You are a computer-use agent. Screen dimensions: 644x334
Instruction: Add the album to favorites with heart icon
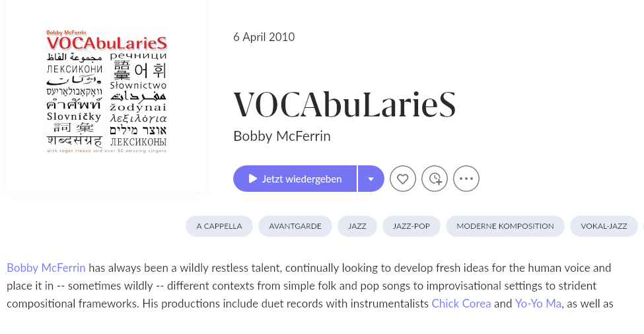point(402,179)
